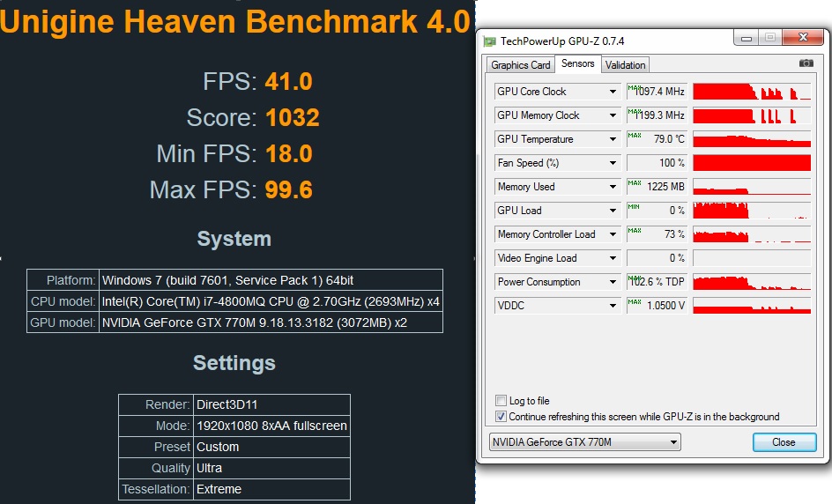Open the NVIDIA GeForce GTX 770M selector
The height and width of the screenshot is (504, 832).
(584, 442)
